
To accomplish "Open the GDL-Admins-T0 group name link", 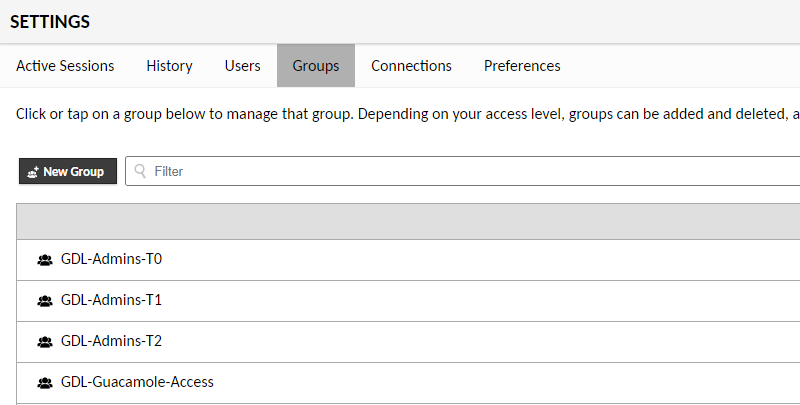I will 111,259.
